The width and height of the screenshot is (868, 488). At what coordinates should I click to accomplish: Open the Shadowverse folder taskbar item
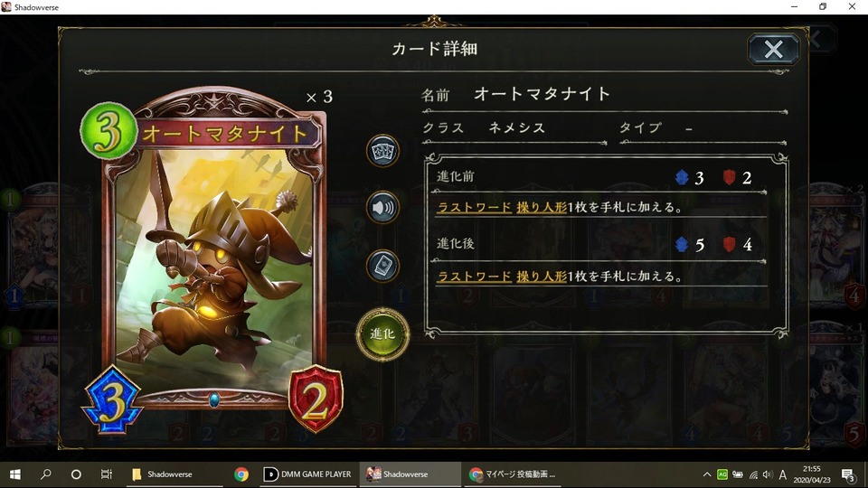pyautogui.click(x=162, y=474)
